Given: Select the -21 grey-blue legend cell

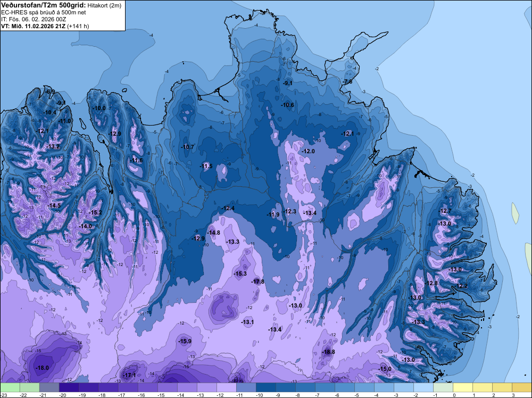Looking at the screenshot, I should (49, 387).
